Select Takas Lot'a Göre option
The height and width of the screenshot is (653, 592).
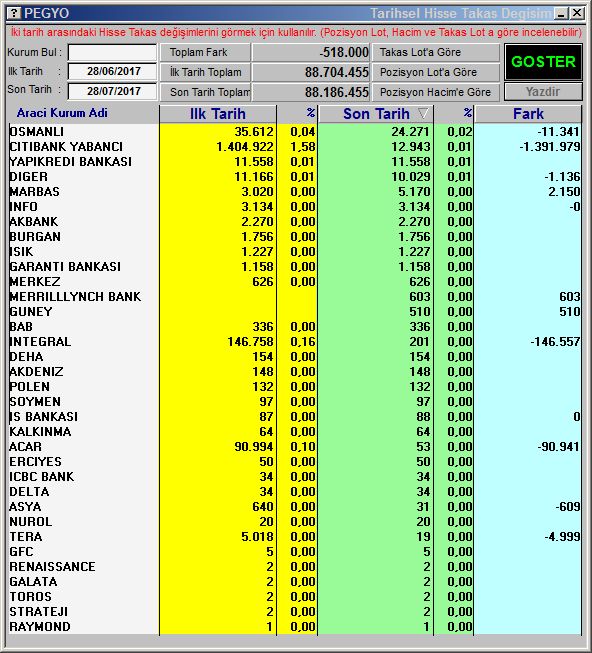tap(435, 52)
